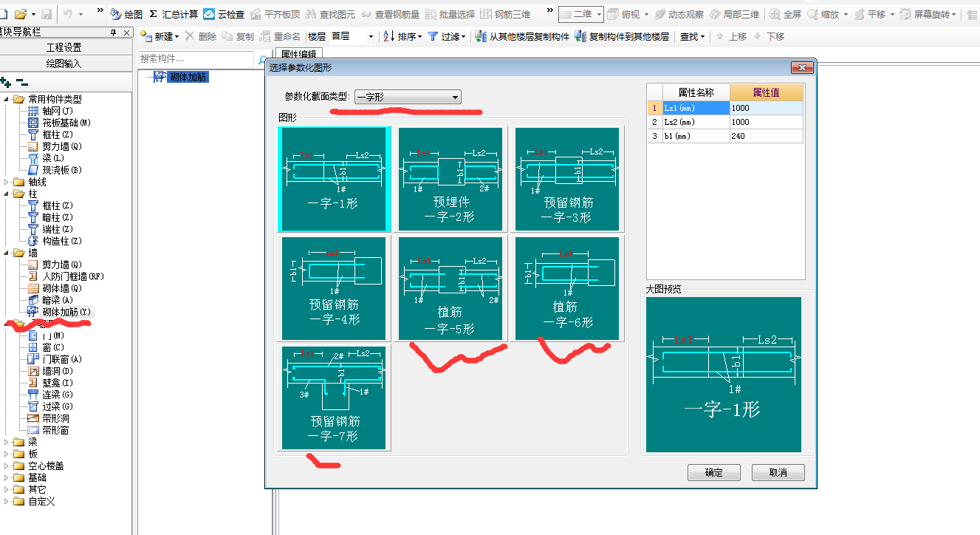The height and width of the screenshot is (535, 980).
Task: Click 查找图元 find element button
Action: [x=329, y=14]
